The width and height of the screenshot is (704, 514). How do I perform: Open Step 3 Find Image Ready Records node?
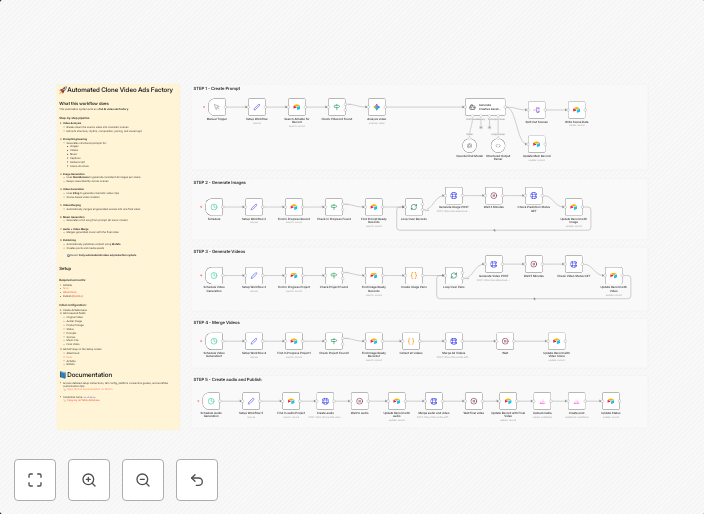click(x=374, y=276)
